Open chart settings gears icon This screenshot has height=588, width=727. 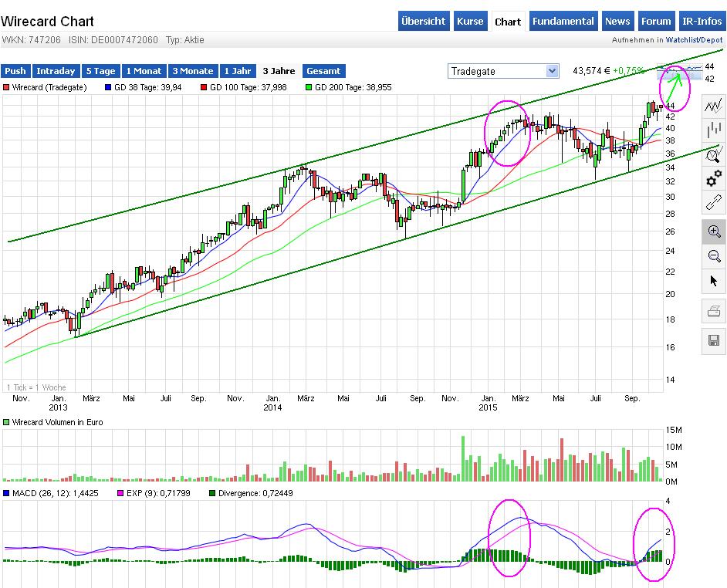[x=714, y=178]
